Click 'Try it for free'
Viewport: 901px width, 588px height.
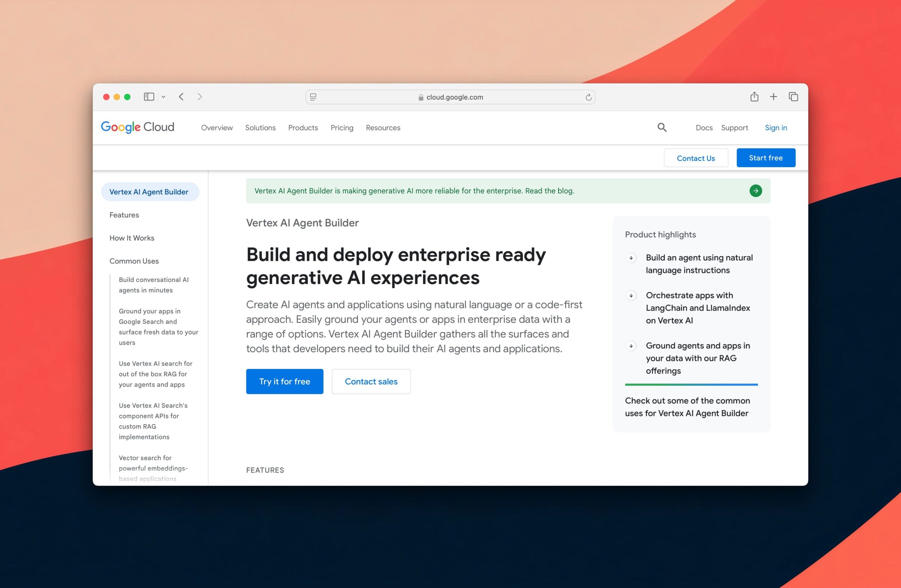click(284, 381)
